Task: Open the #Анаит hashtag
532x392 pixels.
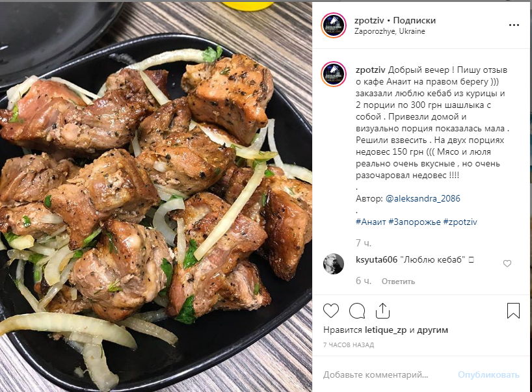Action: pyautogui.click(x=371, y=222)
